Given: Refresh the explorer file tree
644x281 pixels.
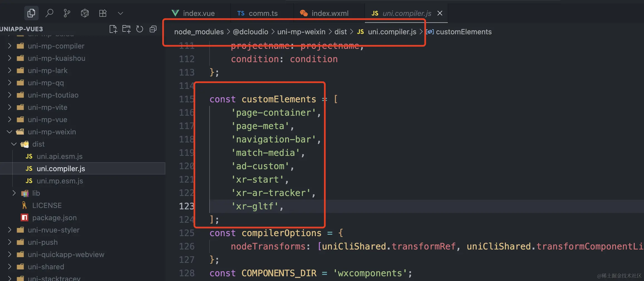Looking at the screenshot, I should [x=140, y=29].
